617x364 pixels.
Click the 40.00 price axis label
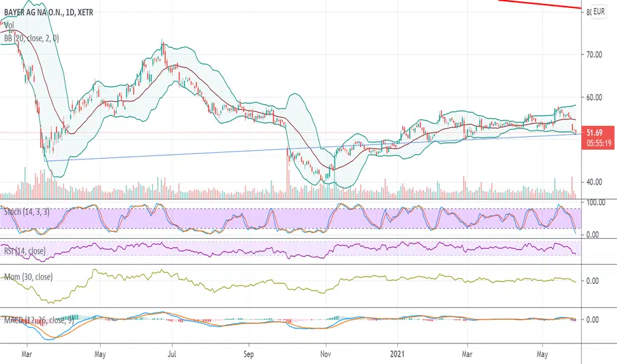[594, 182]
